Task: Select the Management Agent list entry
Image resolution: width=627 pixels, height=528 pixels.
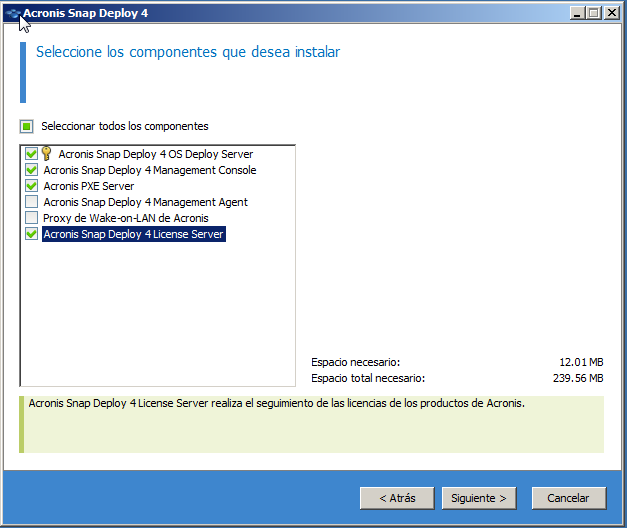Action: pos(145,202)
